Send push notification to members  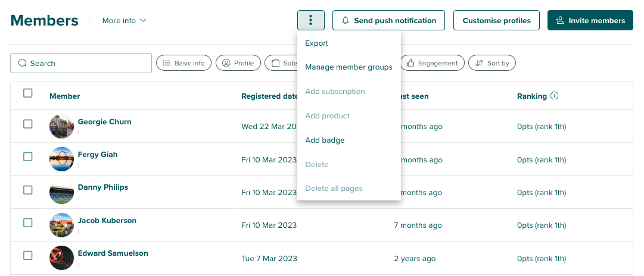pyautogui.click(x=388, y=20)
